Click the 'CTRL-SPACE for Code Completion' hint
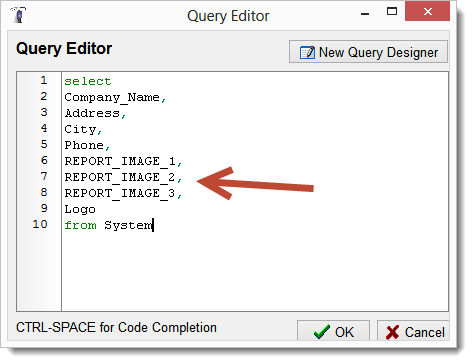The image size is (472, 363). (116, 328)
